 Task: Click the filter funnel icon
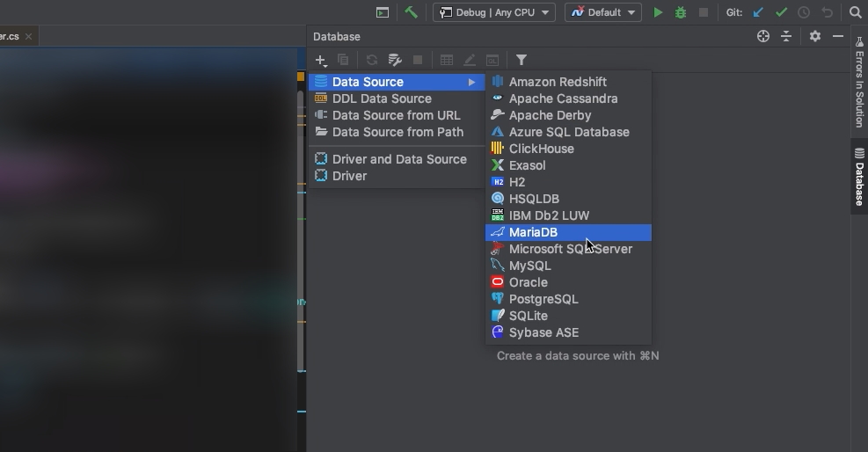click(x=522, y=60)
